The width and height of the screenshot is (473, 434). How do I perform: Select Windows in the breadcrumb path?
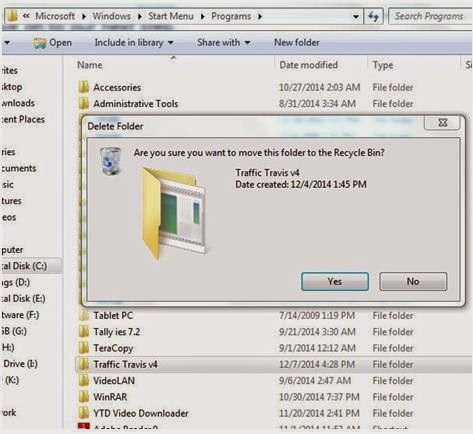pyautogui.click(x=112, y=16)
